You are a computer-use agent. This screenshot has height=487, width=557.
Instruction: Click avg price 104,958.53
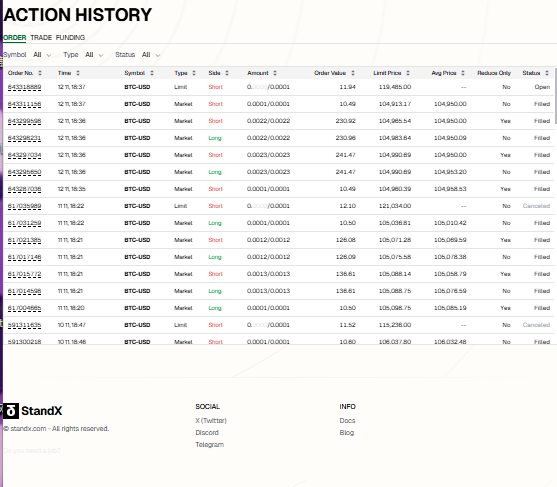[450, 189]
